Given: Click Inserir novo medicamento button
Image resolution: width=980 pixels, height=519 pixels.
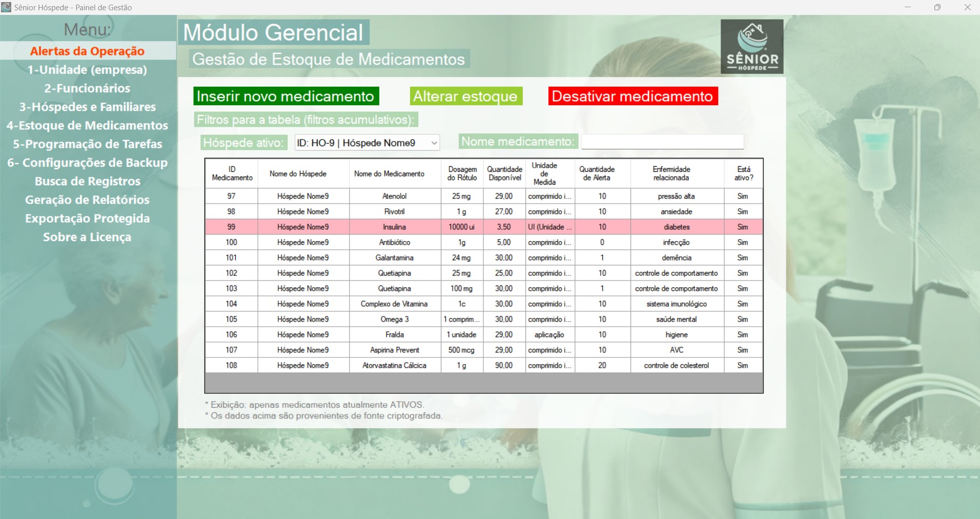Looking at the screenshot, I should (x=286, y=96).
